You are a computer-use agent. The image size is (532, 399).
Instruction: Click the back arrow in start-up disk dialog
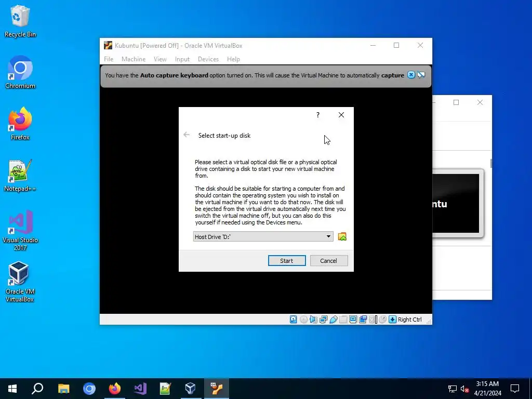click(187, 135)
